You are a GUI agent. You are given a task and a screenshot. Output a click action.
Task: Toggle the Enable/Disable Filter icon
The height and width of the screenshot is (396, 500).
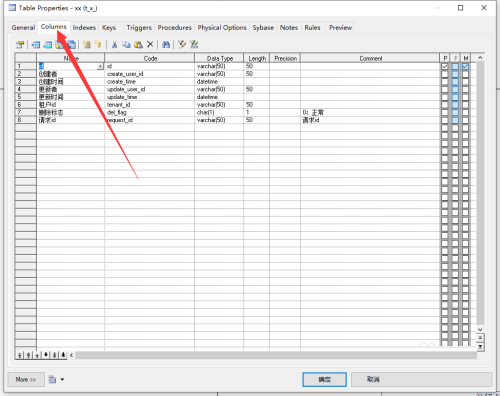[x=194, y=44]
